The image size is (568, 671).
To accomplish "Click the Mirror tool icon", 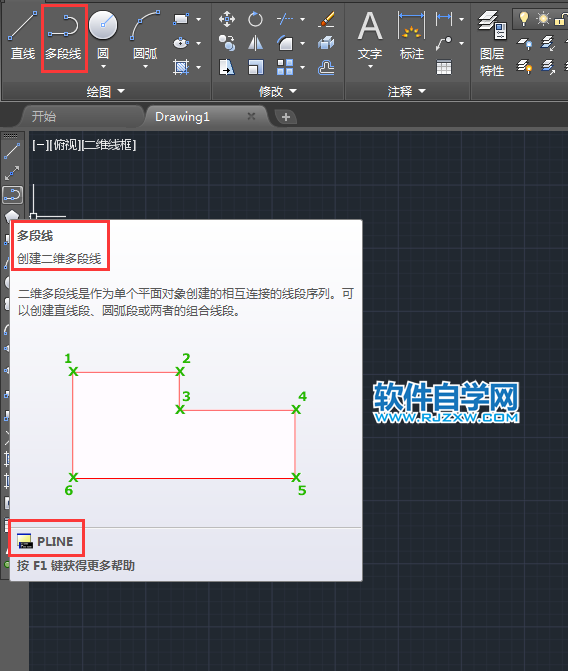I will (256, 43).
